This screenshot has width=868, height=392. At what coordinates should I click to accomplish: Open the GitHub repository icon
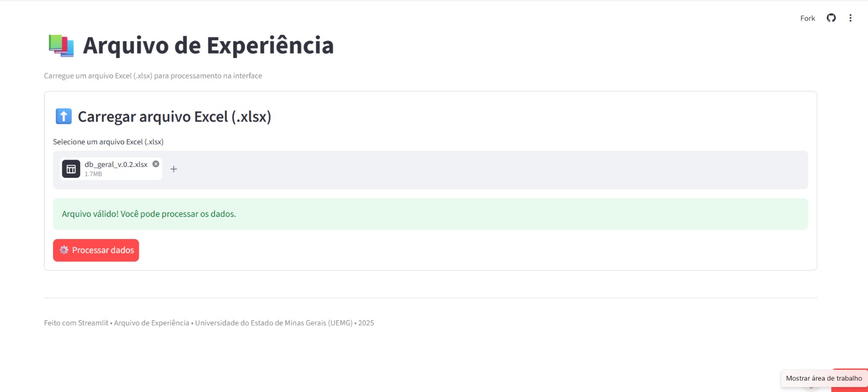pyautogui.click(x=831, y=18)
